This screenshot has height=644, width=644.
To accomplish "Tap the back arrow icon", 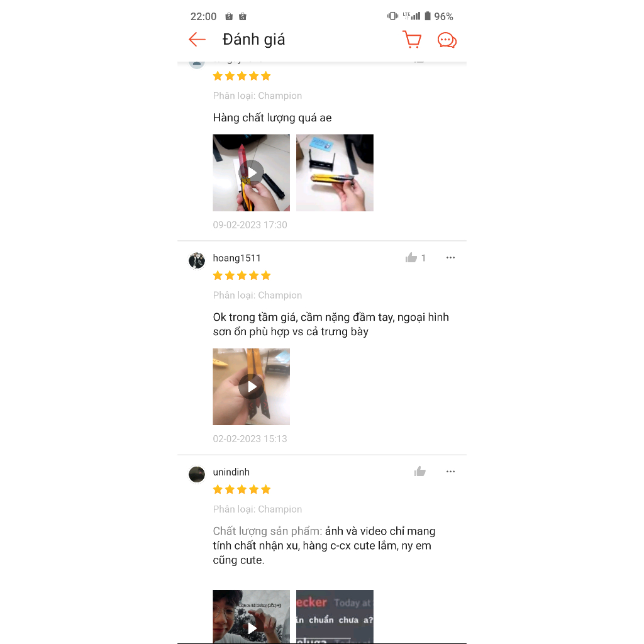I will (197, 40).
